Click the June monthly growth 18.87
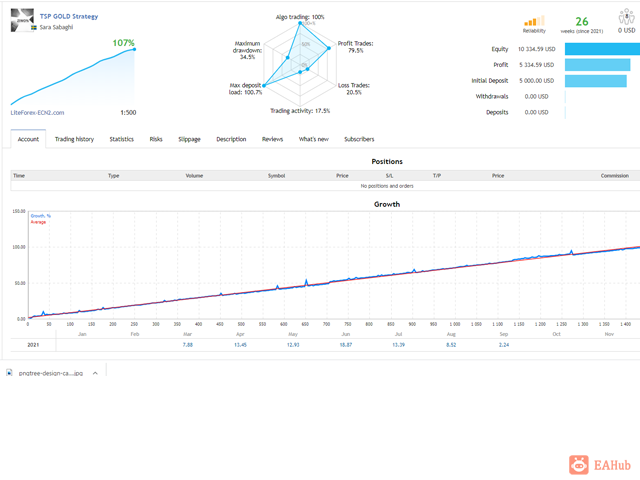Image resolution: width=640 pixels, height=480 pixels. (x=346, y=345)
